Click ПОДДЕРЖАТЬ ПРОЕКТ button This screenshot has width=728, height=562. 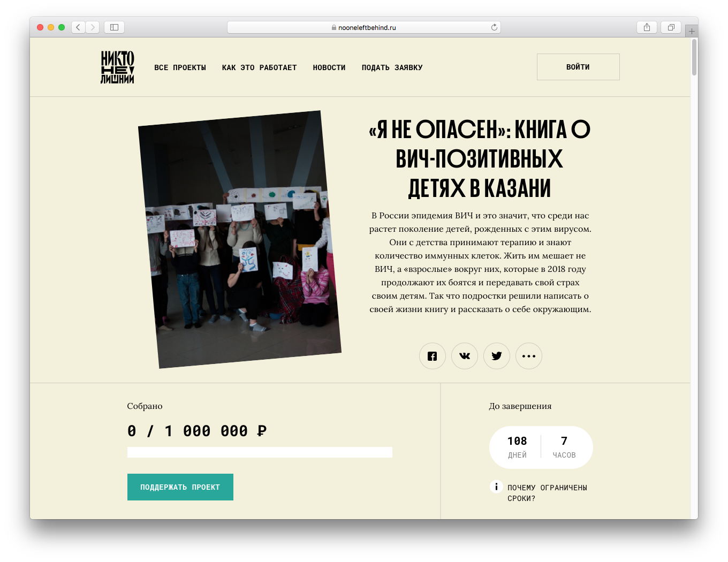(180, 487)
